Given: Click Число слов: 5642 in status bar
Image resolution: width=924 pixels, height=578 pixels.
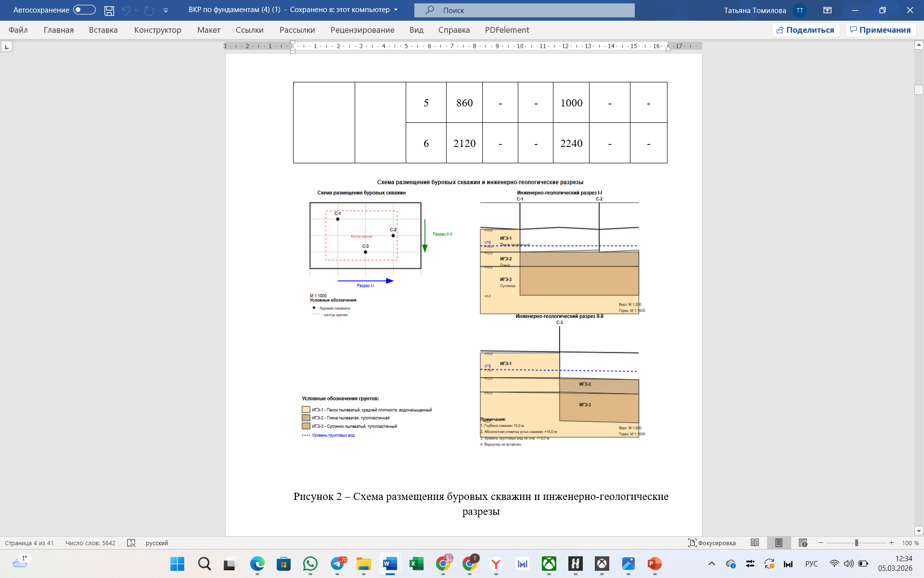Looking at the screenshot, I should (90, 543).
